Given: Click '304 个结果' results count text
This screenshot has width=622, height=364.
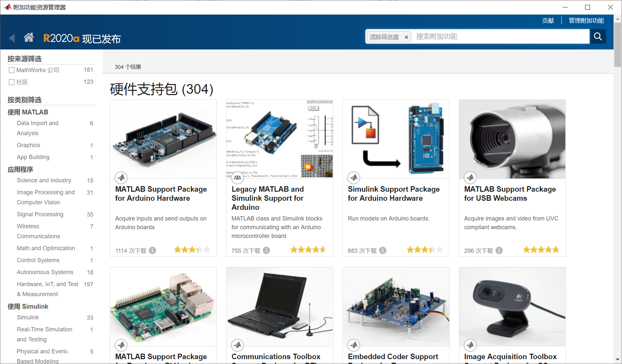Looking at the screenshot, I should coord(128,67).
